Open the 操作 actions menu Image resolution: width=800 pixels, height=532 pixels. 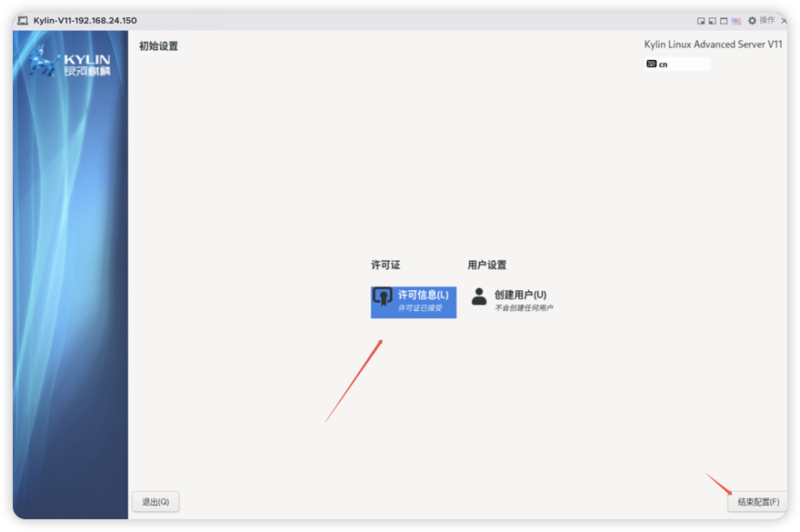pyautogui.click(x=767, y=20)
